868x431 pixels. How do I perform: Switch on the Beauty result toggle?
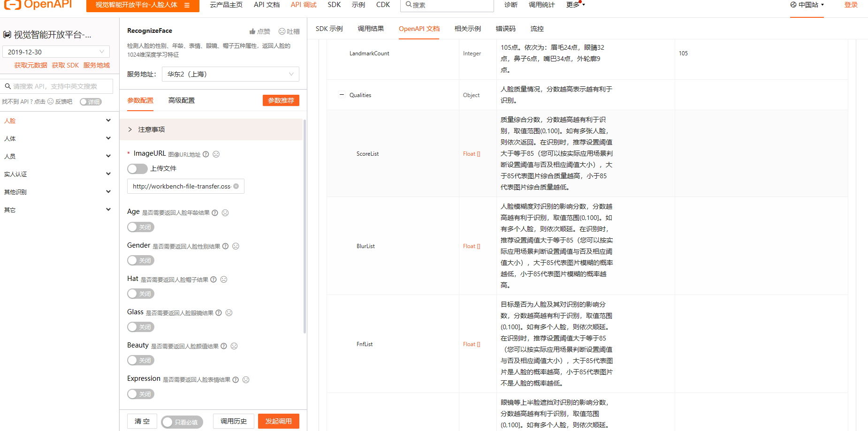141,360
